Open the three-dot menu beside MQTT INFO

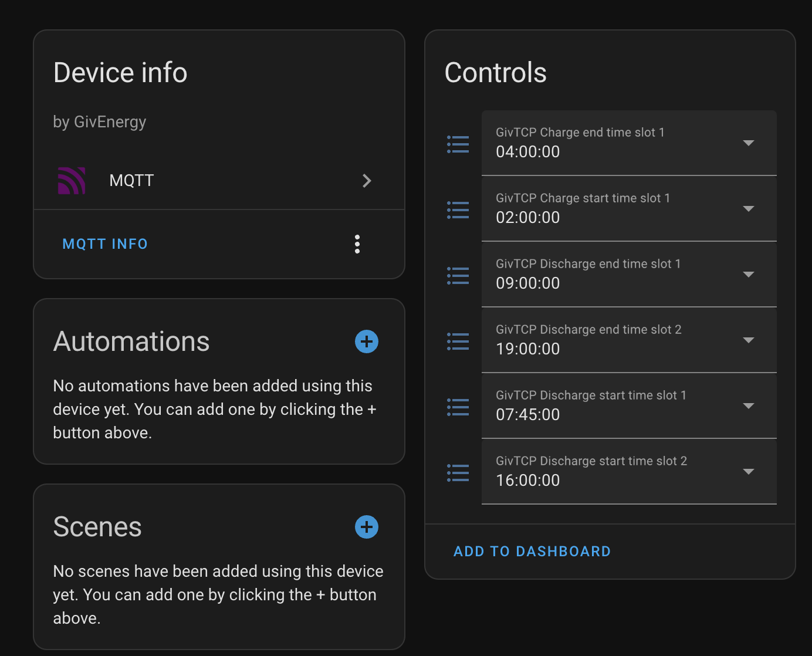click(357, 244)
